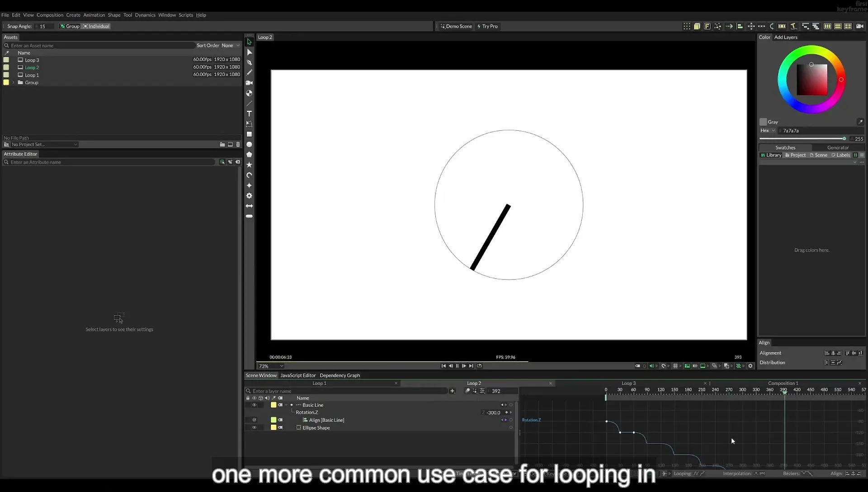The width and height of the screenshot is (868, 492).
Task: Toggle viewport audio speaker icon
Action: pyautogui.click(x=651, y=366)
